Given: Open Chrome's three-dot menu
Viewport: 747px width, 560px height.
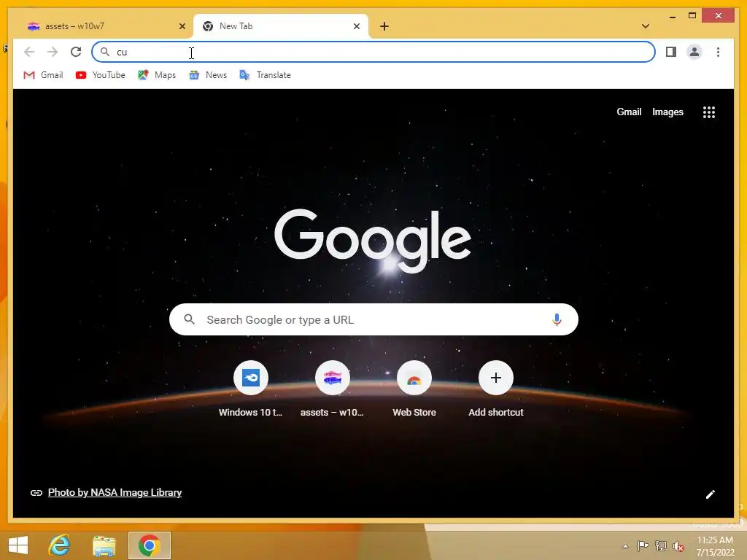Looking at the screenshot, I should [718, 52].
